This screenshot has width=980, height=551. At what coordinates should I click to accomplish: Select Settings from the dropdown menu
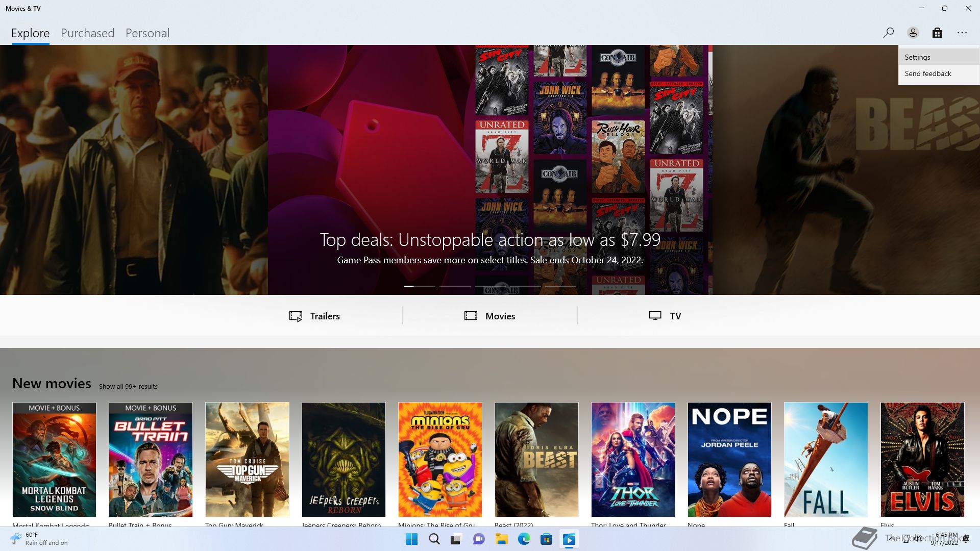(x=939, y=57)
